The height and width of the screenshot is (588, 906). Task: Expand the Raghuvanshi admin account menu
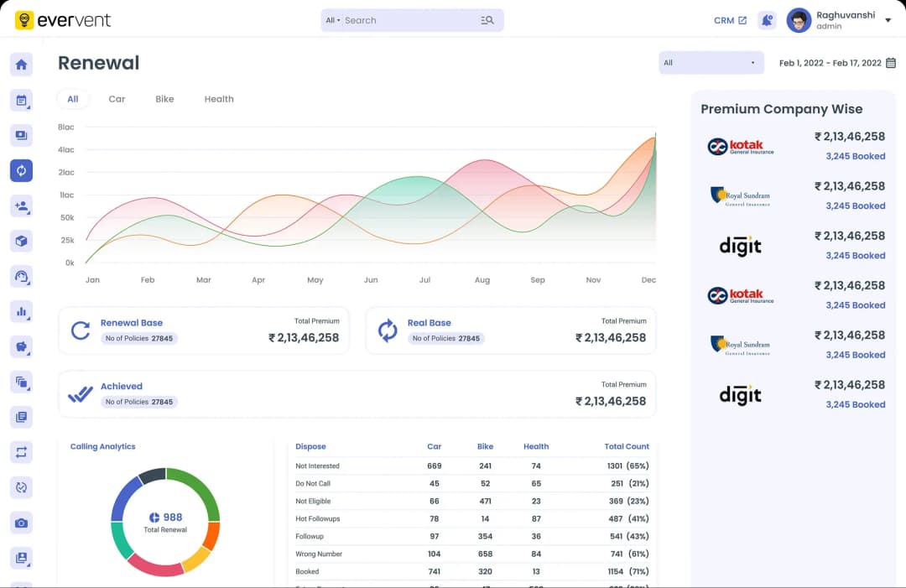(x=848, y=19)
